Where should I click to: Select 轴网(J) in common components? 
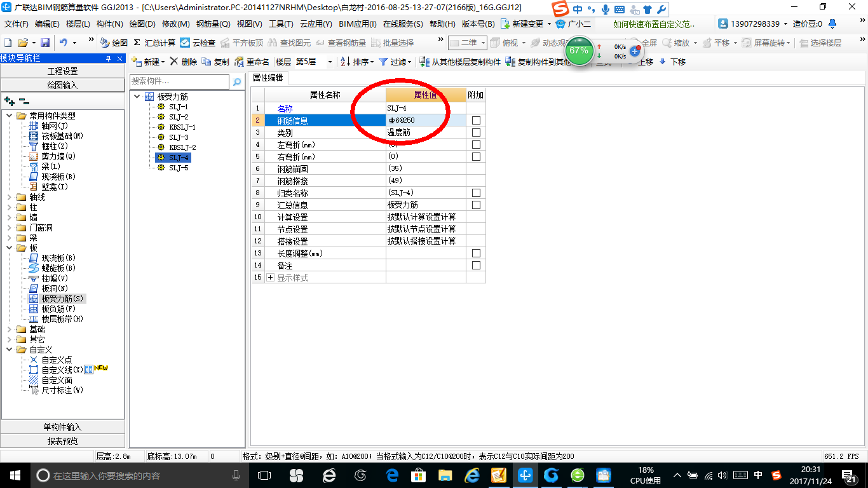pos(49,126)
